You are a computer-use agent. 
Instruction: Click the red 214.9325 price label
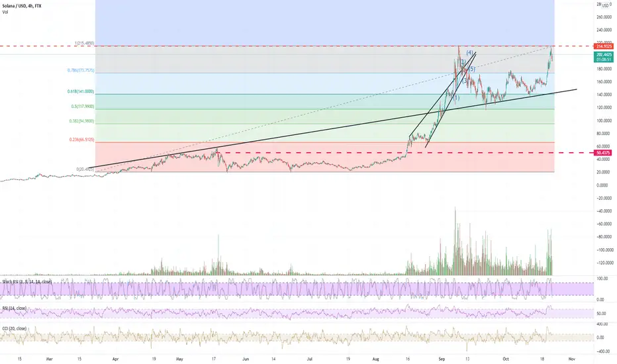604,46
